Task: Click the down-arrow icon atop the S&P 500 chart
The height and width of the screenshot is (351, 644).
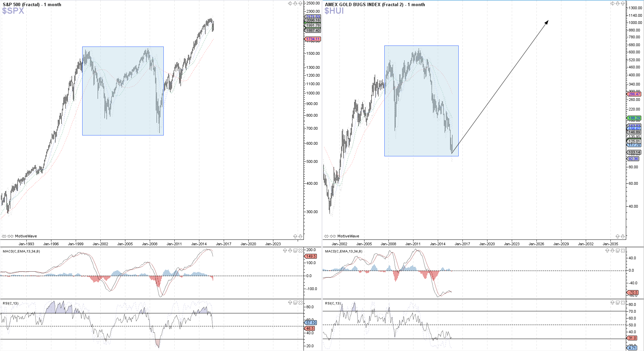Action: click(x=295, y=3)
